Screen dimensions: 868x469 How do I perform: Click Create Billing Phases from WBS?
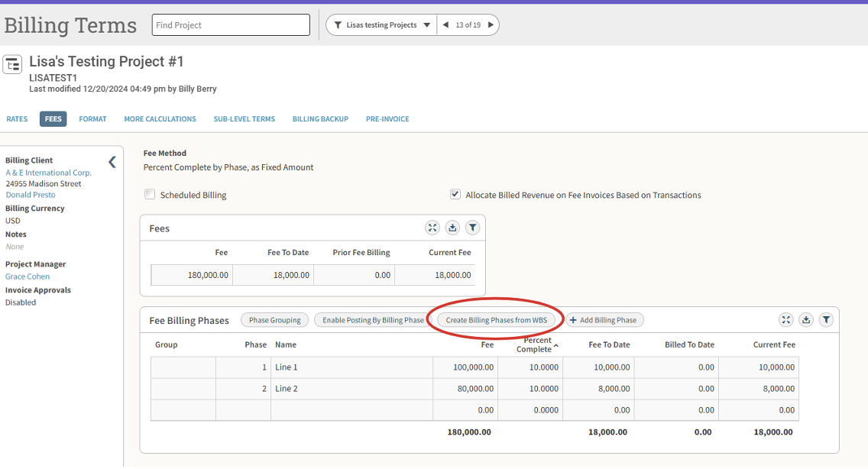click(x=497, y=320)
